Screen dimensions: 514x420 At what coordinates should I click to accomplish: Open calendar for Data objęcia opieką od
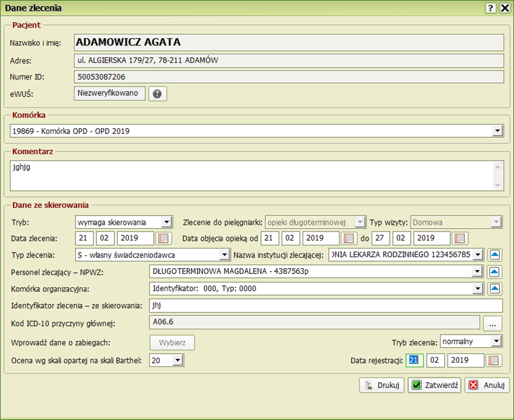[x=349, y=238]
